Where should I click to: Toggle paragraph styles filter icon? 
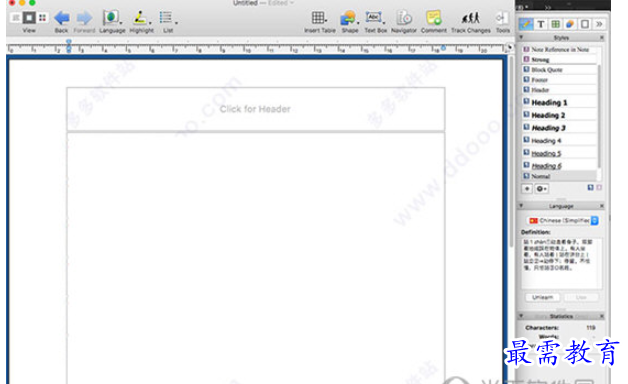(590, 187)
